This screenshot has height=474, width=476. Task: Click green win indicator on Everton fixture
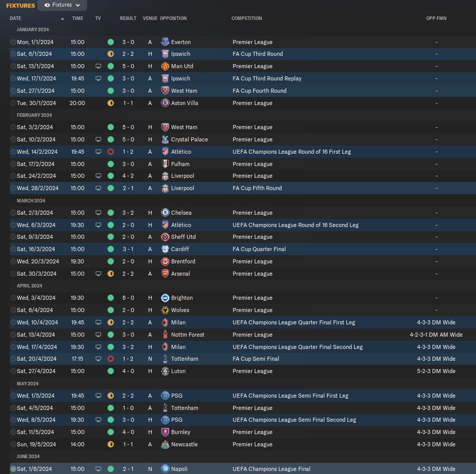pos(111,42)
